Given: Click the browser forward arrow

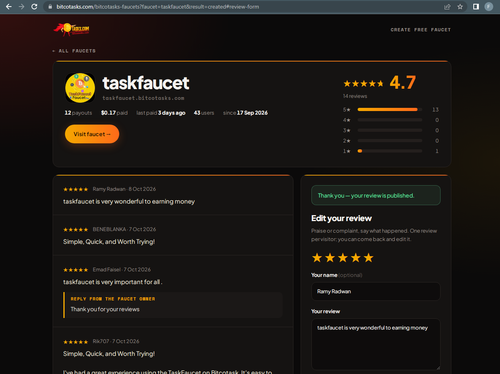Looking at the screenshot, I should tap(22, 7).
